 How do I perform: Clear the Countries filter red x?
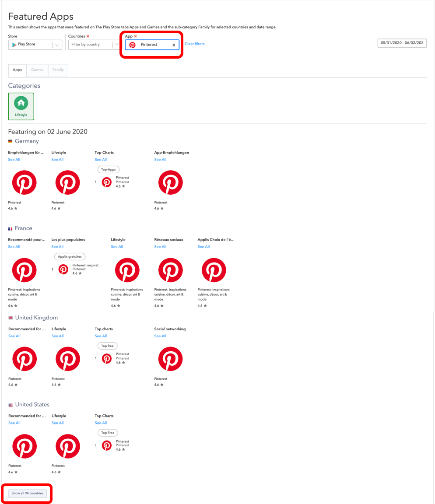click(x=88, y=36)
